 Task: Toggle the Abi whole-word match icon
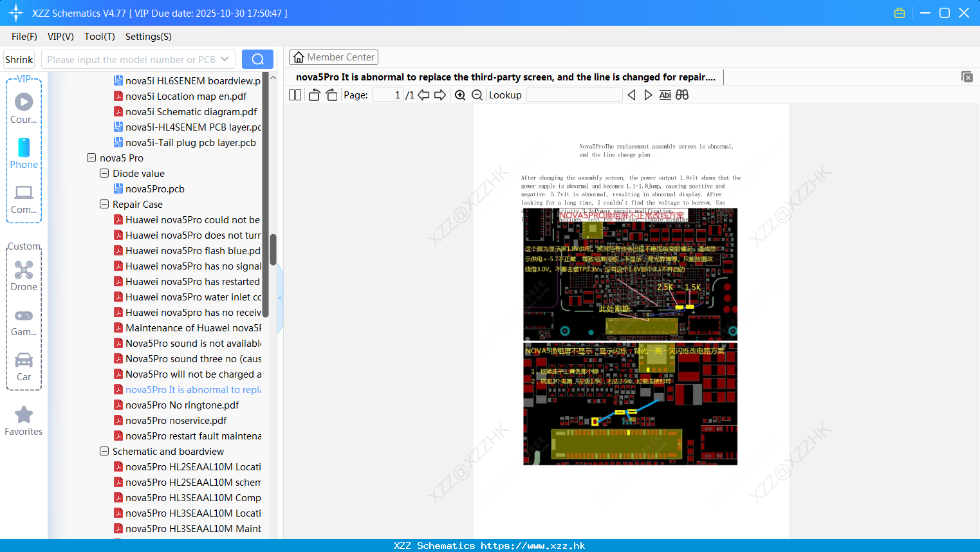pos(665,95)
